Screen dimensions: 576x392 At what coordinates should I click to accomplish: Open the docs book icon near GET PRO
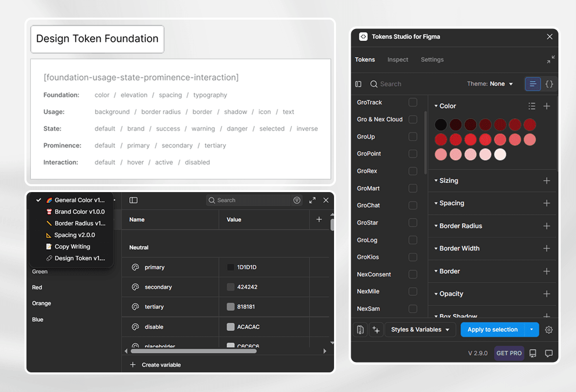(533, 353)
